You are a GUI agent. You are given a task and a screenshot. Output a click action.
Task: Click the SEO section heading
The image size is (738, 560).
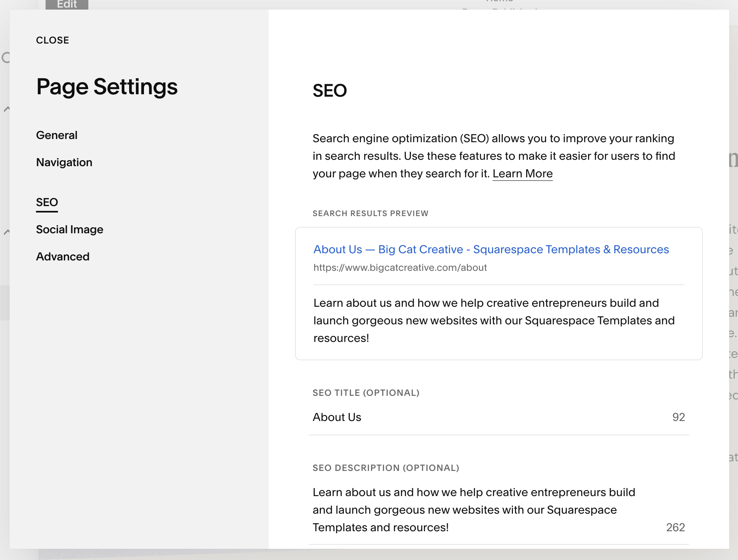click(x=330, y=91)
